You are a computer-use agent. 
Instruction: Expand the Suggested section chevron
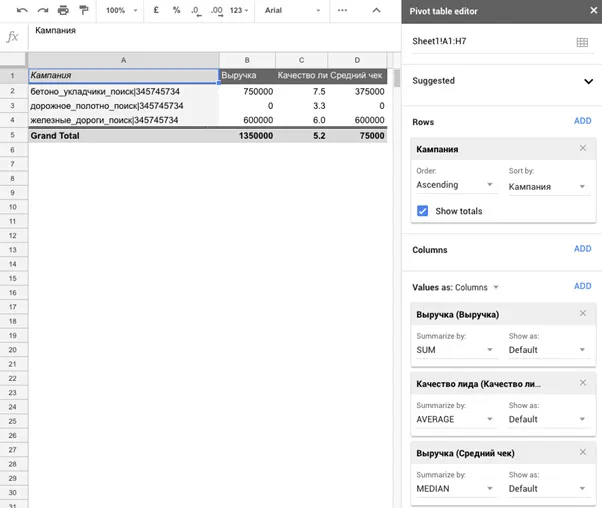[x=588, y=81]
